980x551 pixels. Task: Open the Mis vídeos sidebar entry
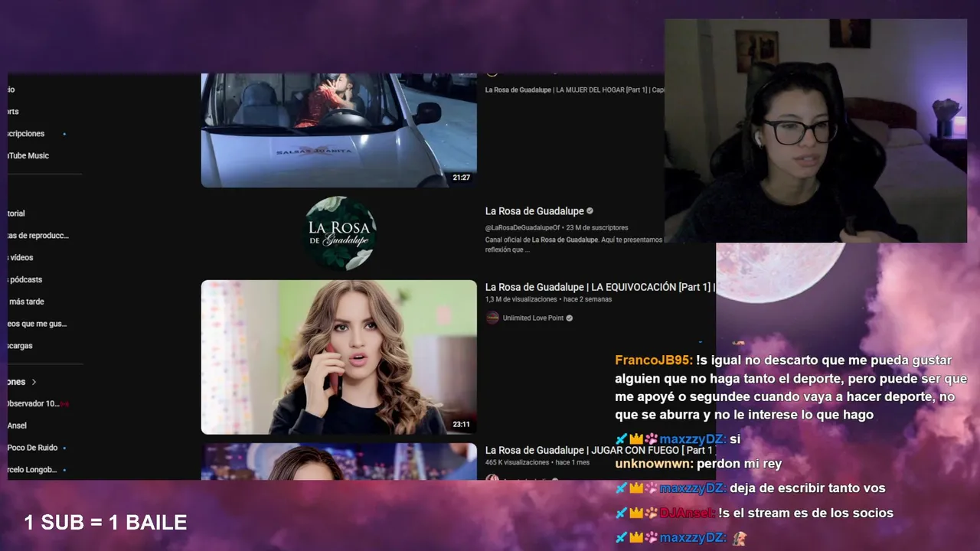click(x=21, y=258)
